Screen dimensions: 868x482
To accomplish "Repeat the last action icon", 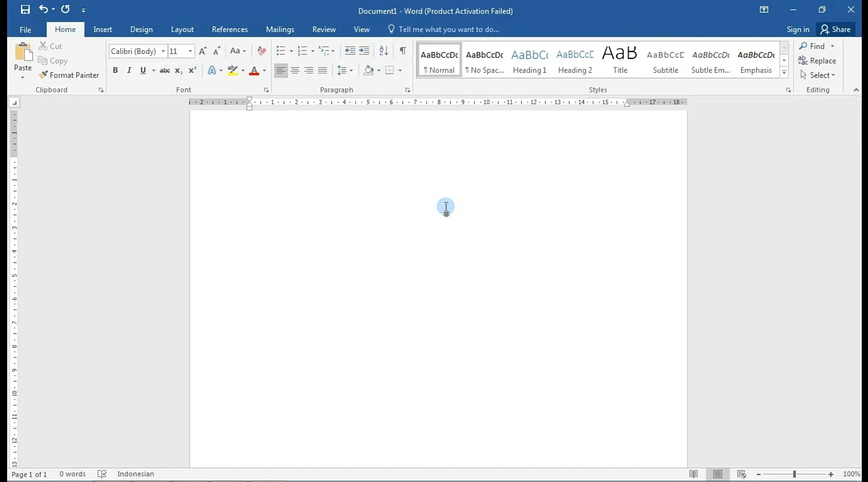I will pyautogui.click(x=66, y=9).
